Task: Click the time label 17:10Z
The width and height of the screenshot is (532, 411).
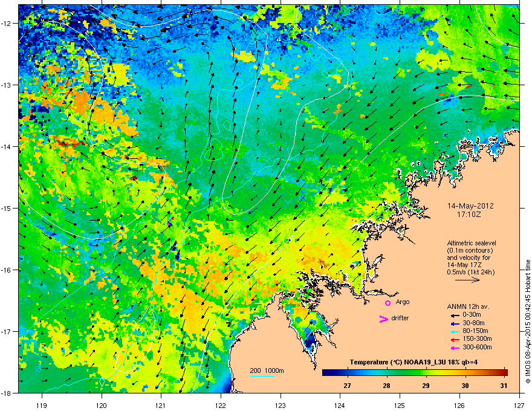Action: click(x=469, y=215)
